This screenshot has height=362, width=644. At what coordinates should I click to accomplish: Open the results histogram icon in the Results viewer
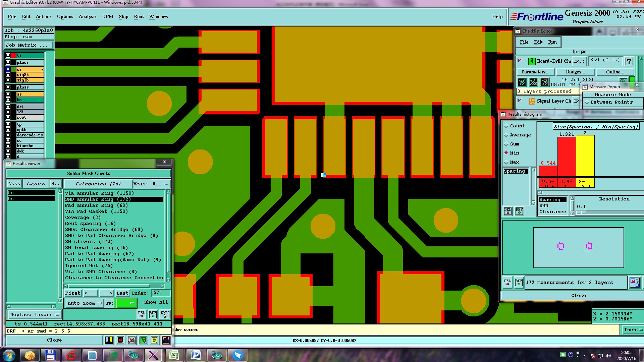166,340
